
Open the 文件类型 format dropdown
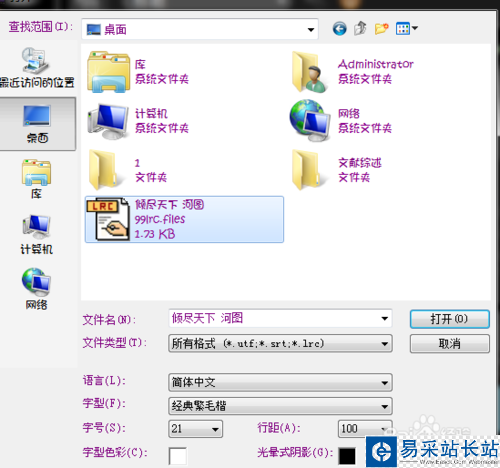pyautogui.click(x=280, y=343)
